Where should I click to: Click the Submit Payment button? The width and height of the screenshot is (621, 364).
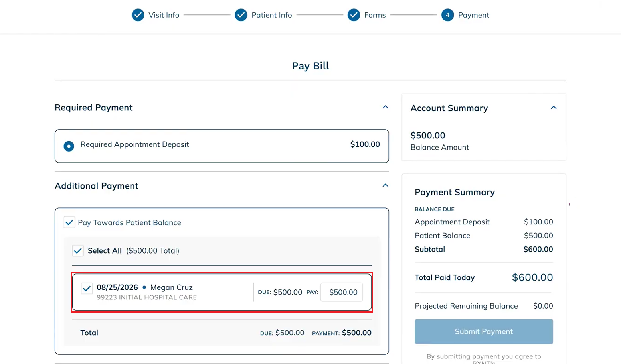tap(484, 331)
